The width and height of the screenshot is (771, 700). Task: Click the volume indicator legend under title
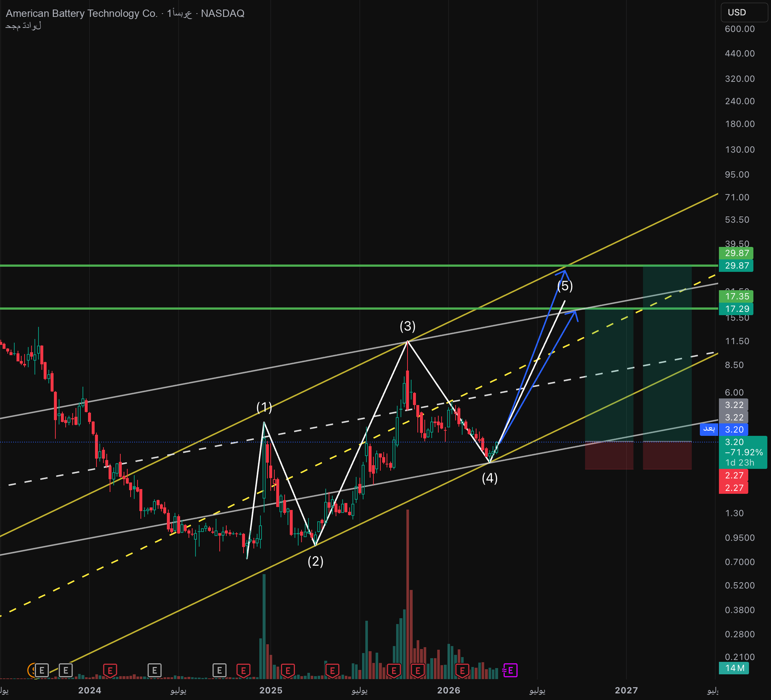pos(23,26)
